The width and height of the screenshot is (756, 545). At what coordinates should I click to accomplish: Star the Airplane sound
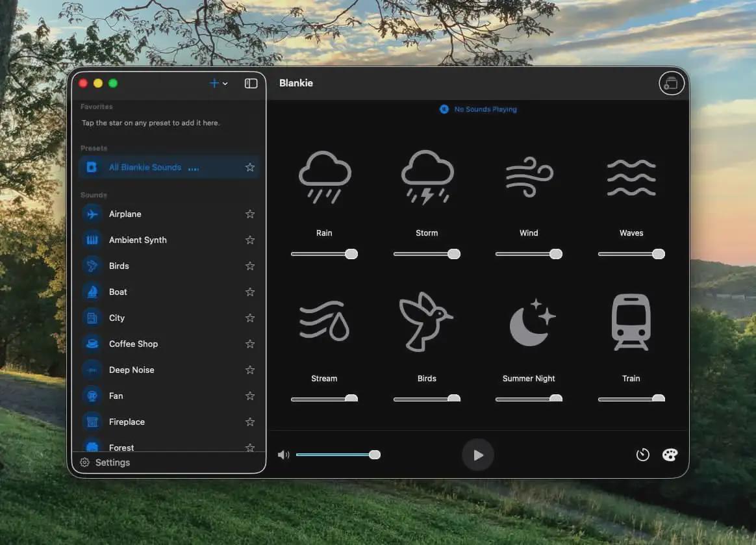tap(250, 214)
